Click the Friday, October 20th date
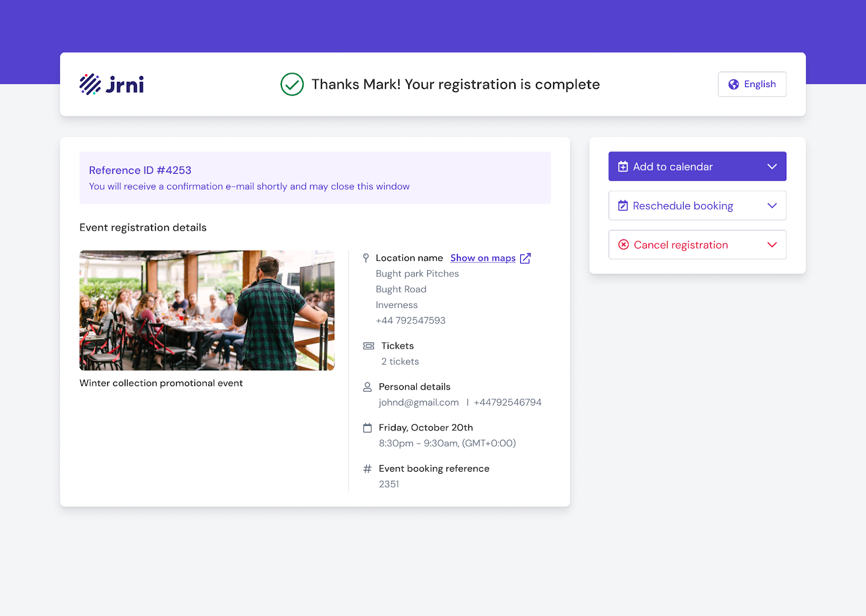This screenshot has height=616, width=866. (426, 428)
